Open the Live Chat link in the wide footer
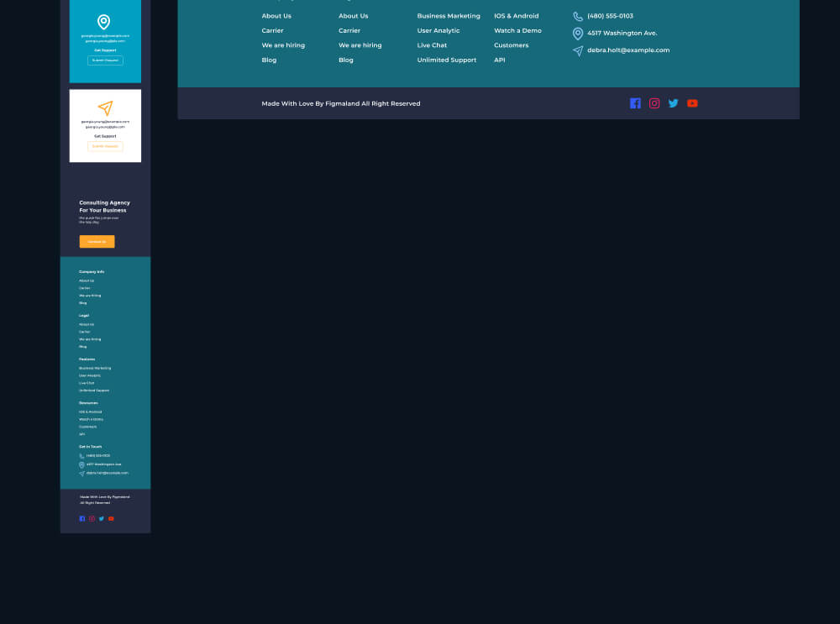Viewport: 840px width, 624px height. [x=432, y=45]
